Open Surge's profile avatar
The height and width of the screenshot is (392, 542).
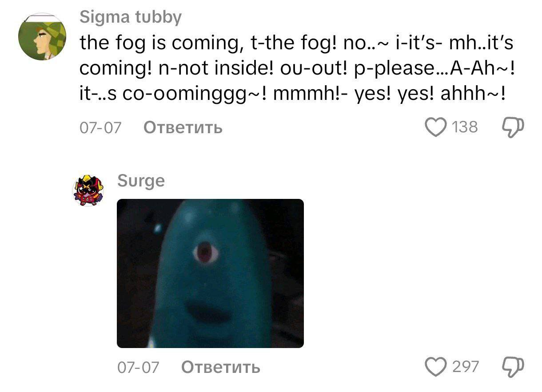(x=89, y=190)
